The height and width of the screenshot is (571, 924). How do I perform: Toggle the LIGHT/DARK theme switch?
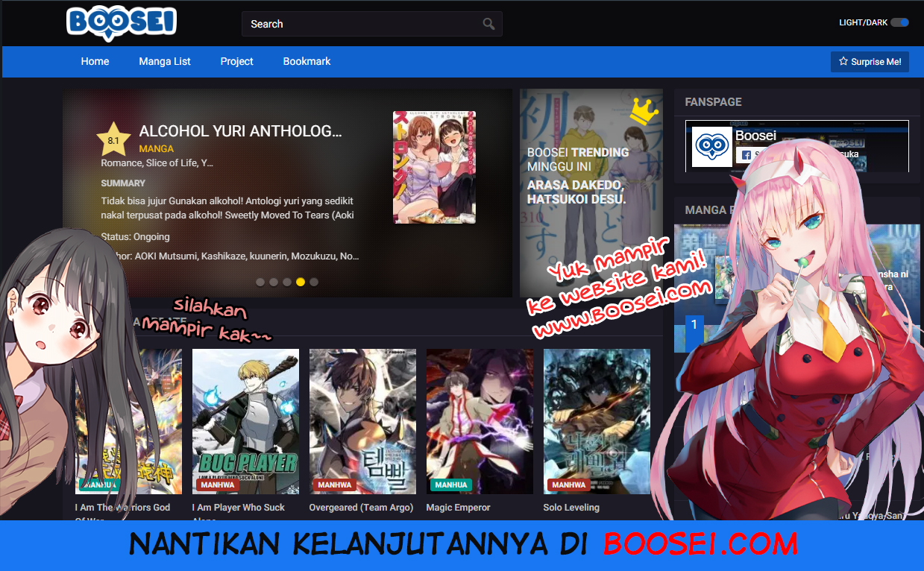[x=899, y=22]
